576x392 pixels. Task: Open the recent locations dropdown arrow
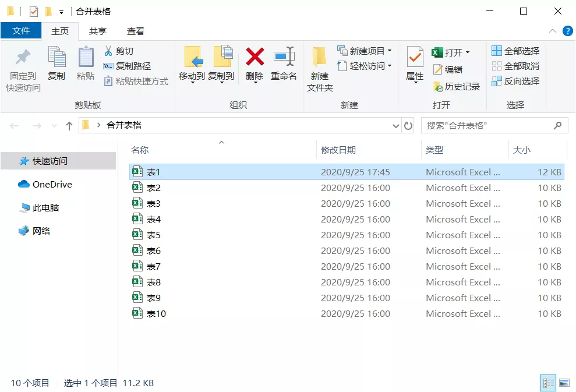point(54,126)
